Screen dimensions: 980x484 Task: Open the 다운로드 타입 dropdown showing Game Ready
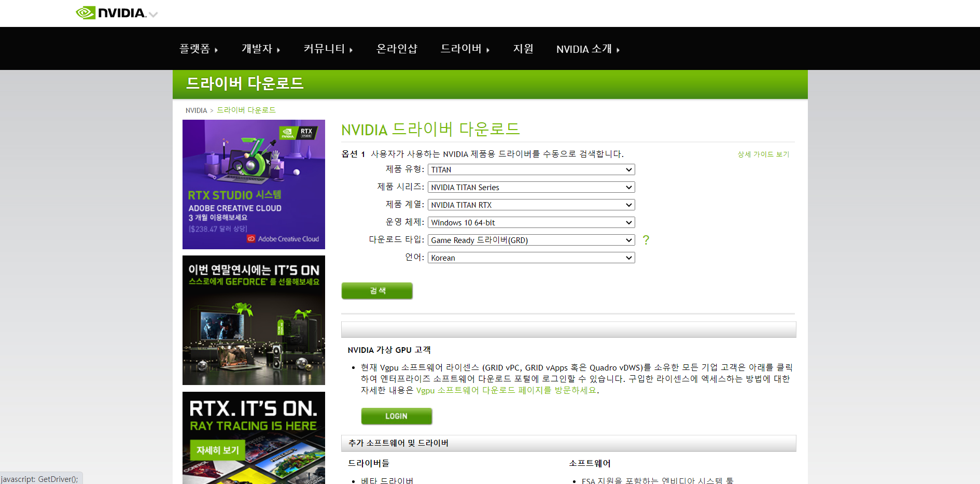coord(531,240)
